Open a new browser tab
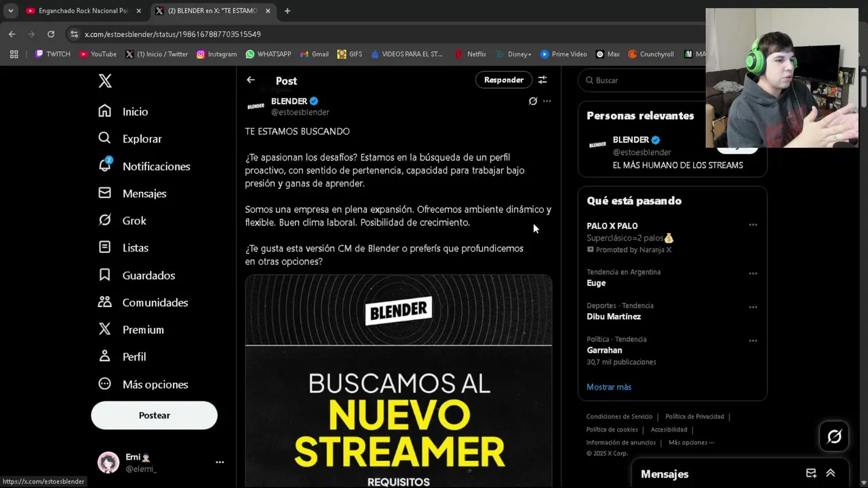The height and width of the screenshot is (488, 868). [x=288, y=11]
